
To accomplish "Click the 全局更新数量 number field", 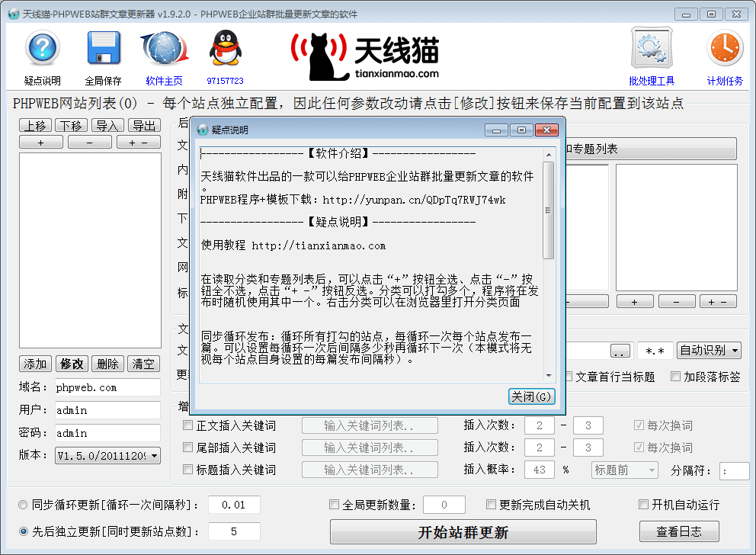I will tap(444, 505).
